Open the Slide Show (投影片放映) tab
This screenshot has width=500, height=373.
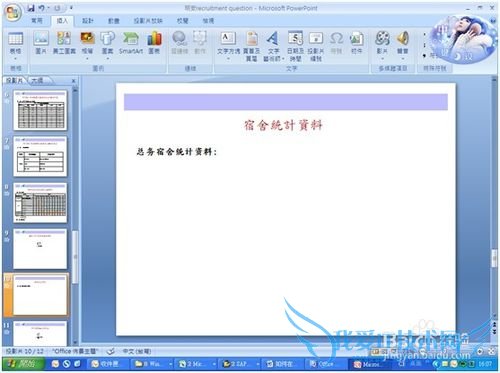pyautogui.click(x=148, y=21)
